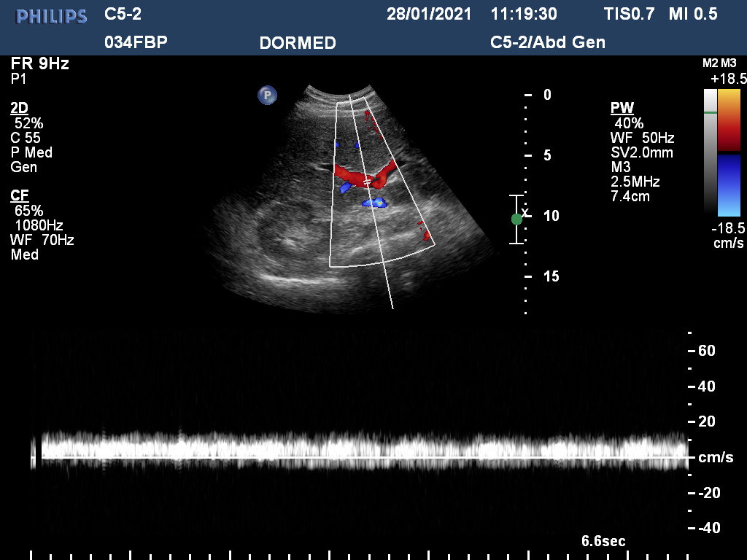Select the 2D settings heading
Screen dimensions: 747x560
coord(19,109)
